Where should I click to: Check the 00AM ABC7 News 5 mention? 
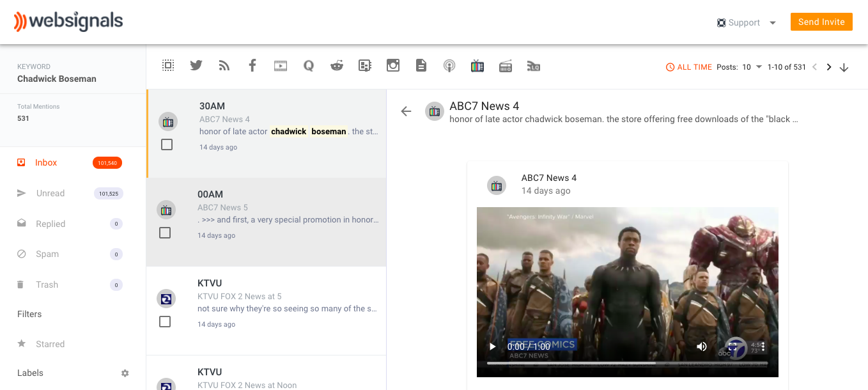pyautogui.click(x=165, y=233)
